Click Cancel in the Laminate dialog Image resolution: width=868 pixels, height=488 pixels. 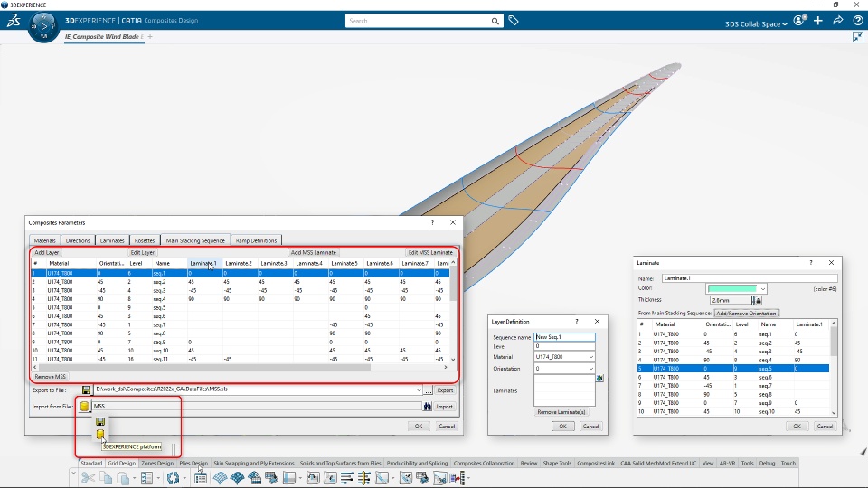825,427
